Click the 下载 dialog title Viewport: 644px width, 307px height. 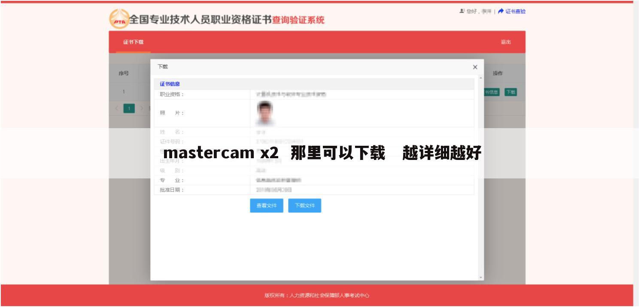163,67
